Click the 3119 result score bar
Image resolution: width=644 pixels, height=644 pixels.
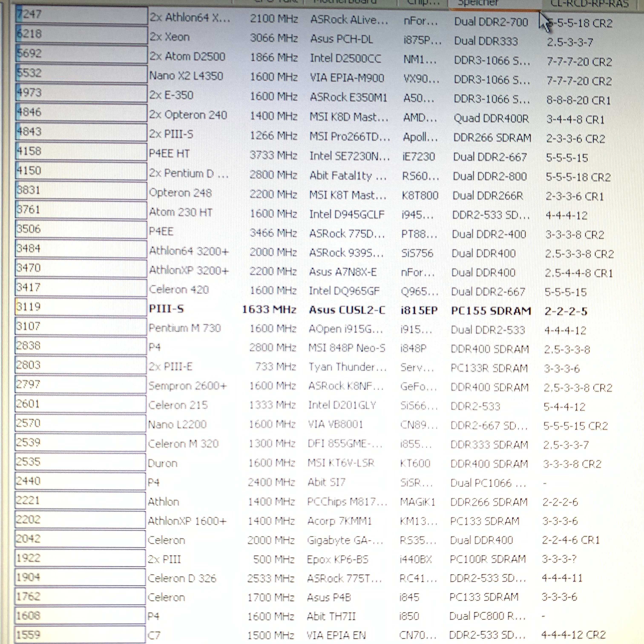coord(81,307)
